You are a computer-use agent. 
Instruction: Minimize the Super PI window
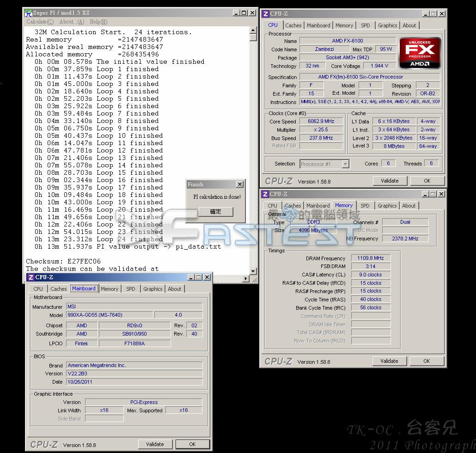(236, 13)
